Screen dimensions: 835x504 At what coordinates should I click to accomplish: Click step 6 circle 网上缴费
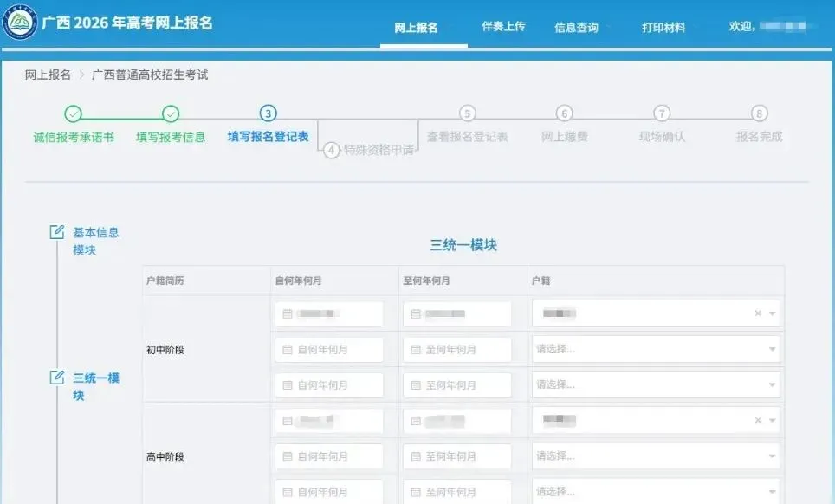[x=565, y=113]
